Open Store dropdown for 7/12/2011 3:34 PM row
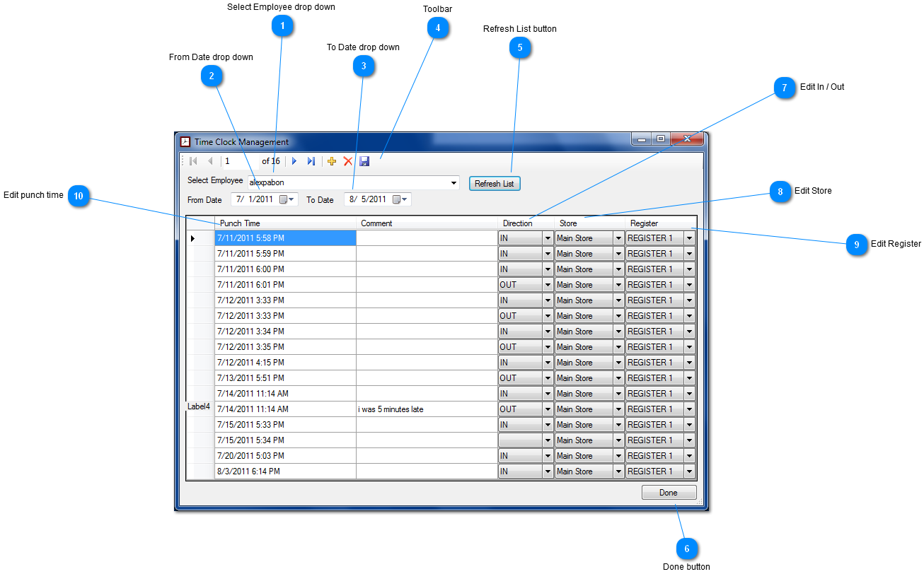Screen dimensions: 924x574 (x=618, y=332)
